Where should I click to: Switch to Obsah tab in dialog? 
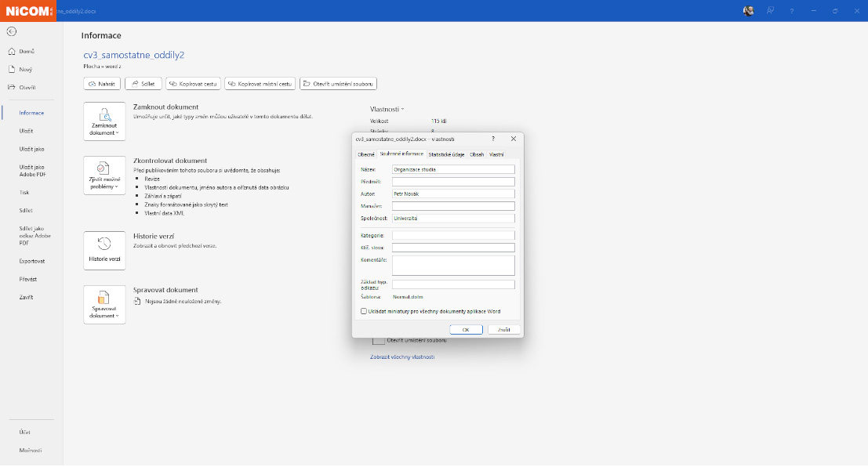pos(477,155)
